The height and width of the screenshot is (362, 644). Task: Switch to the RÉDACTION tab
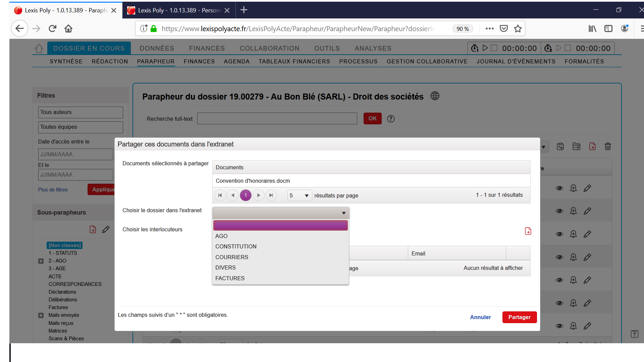click(110, 62)
